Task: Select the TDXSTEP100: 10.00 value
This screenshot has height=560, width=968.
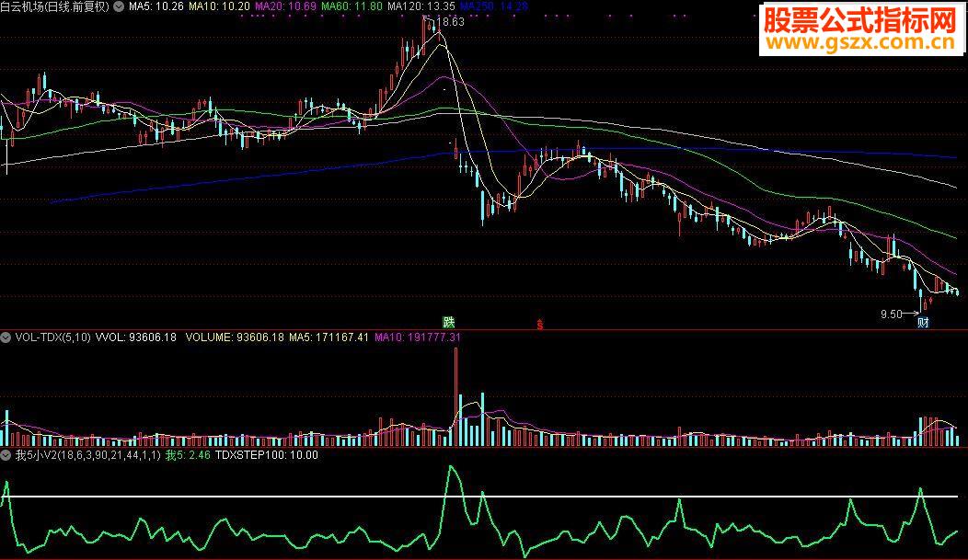Action: tap(266, 455)
